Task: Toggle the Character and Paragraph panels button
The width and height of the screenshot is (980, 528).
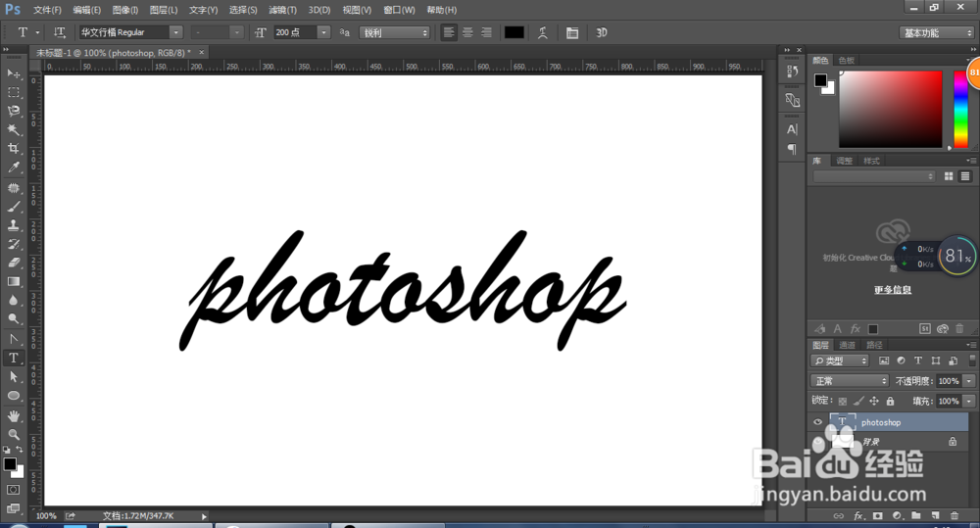Action: coord(572,32)
